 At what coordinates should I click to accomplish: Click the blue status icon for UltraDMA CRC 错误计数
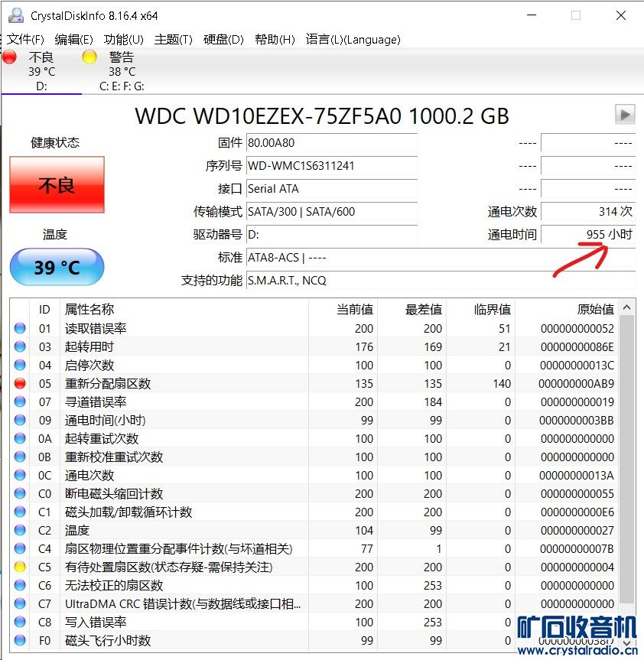coord(20,603)
